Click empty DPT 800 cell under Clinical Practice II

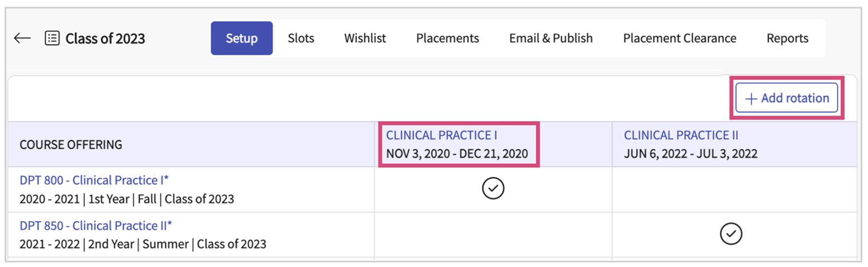coord(734,189)
